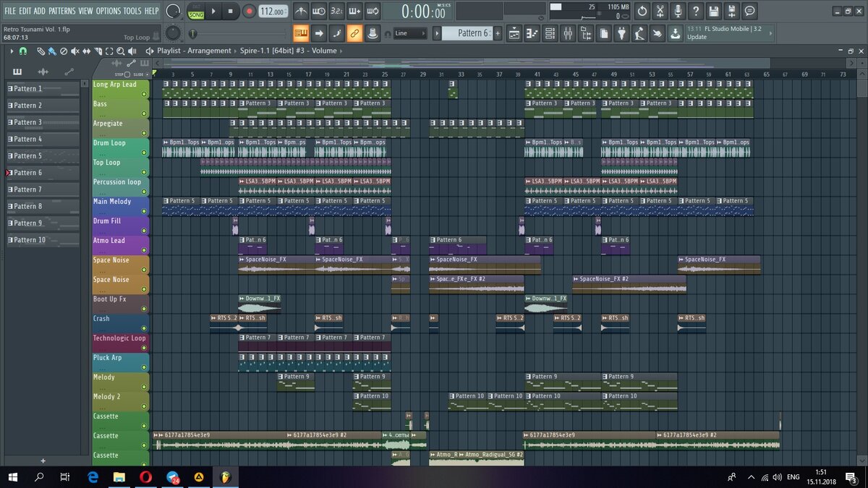Add new picker item with bottom plus
The width and height of the screenshot is (868, 488).
tap(43, 461)
